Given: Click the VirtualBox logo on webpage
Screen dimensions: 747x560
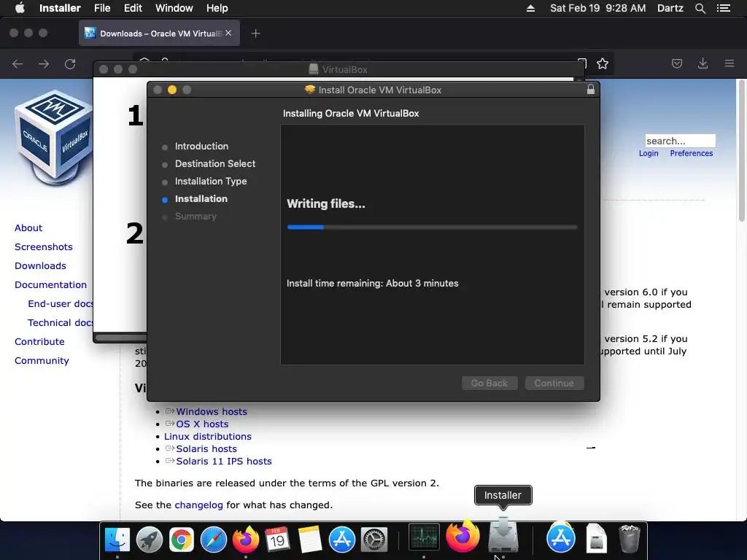Looking at the screenshot, I should tap(53, 138).
